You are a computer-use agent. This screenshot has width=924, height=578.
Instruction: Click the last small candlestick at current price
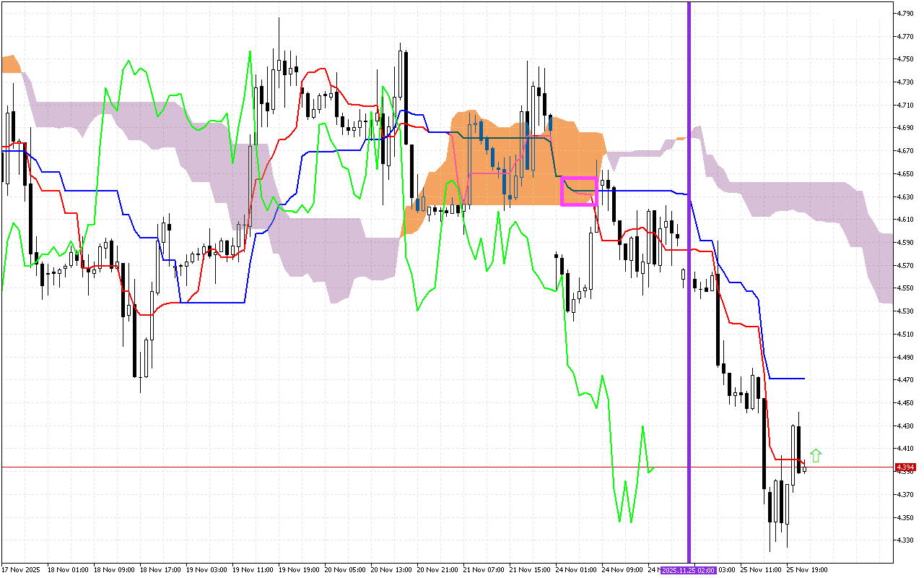coord(805,469)
